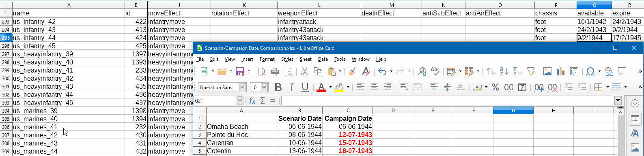Toggle italic formatting
644x156 pixels.
coord(291,87)
